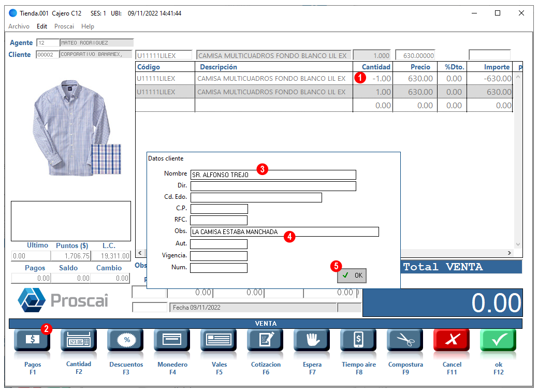This screenshot has width=538, height=392.
Task: Open the Archivo menu
Action: point(19,26)
